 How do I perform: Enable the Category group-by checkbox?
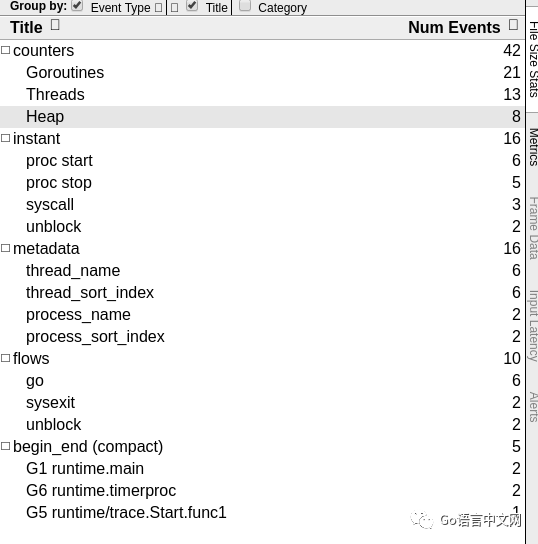[x=245, y=6]
